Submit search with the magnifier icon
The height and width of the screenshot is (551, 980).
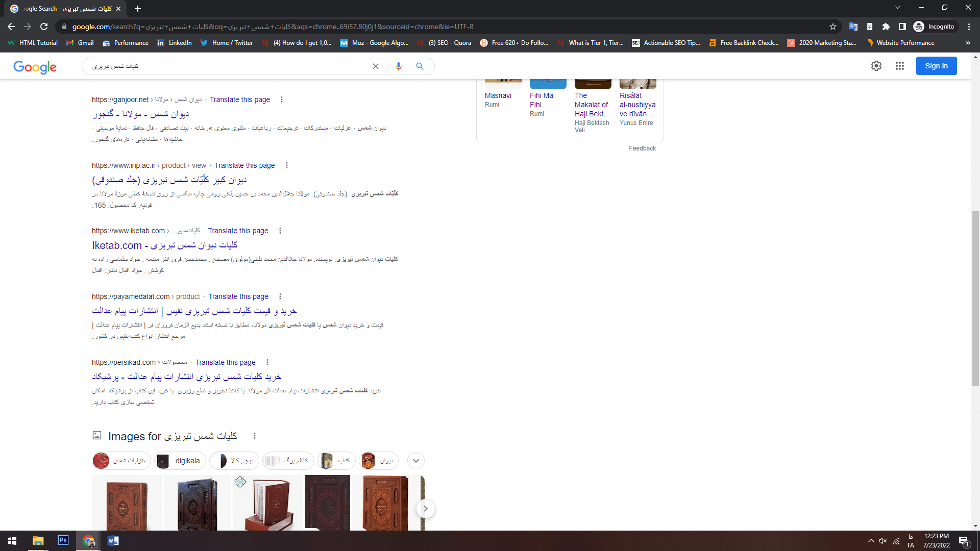tap(420, 66)
